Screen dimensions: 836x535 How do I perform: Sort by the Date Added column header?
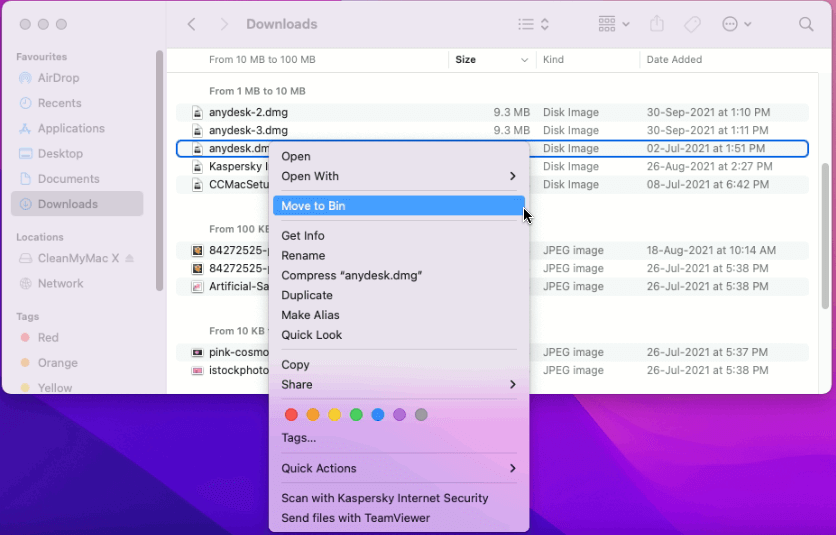(728, 60)
